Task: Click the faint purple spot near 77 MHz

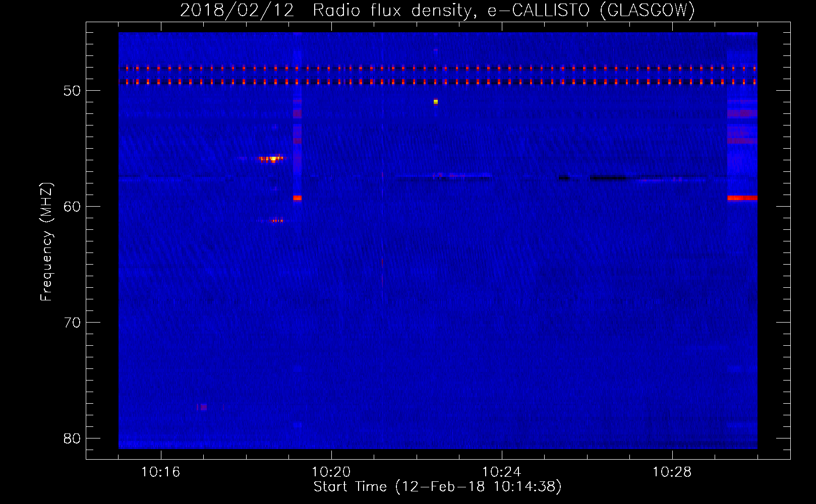Action: coord(202,407)
